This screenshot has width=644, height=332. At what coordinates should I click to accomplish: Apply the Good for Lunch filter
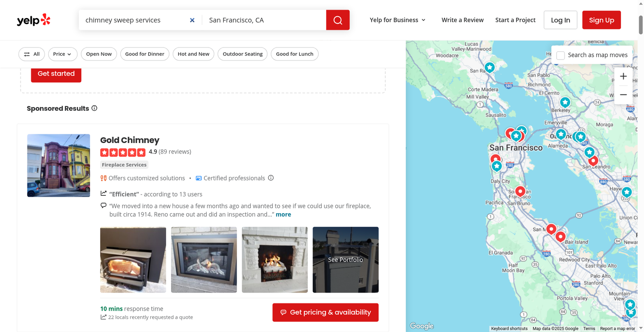point(295,54)
